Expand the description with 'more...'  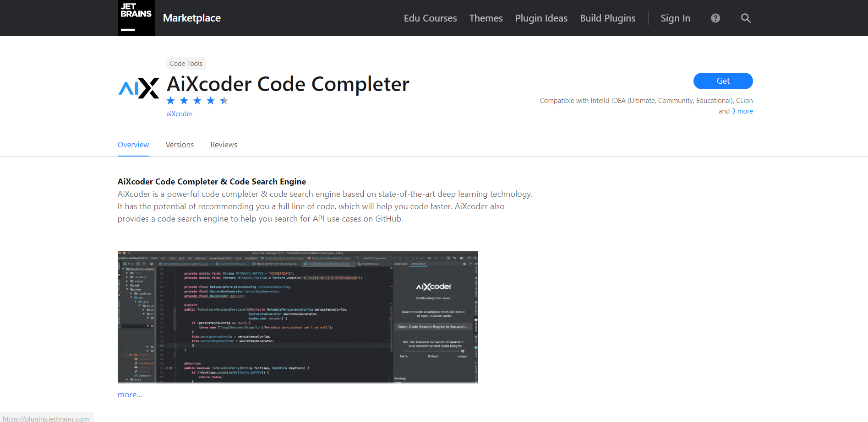pos(130,395)
